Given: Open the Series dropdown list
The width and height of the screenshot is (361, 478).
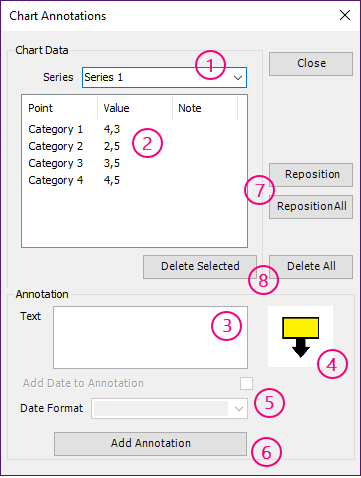Looking at the screenshot, I should pos(238,78).
